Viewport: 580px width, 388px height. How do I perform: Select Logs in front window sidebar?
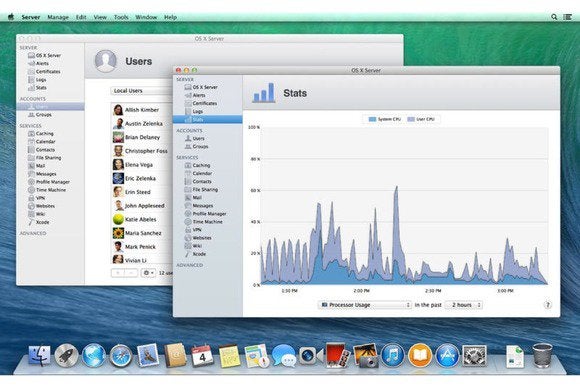208,111
